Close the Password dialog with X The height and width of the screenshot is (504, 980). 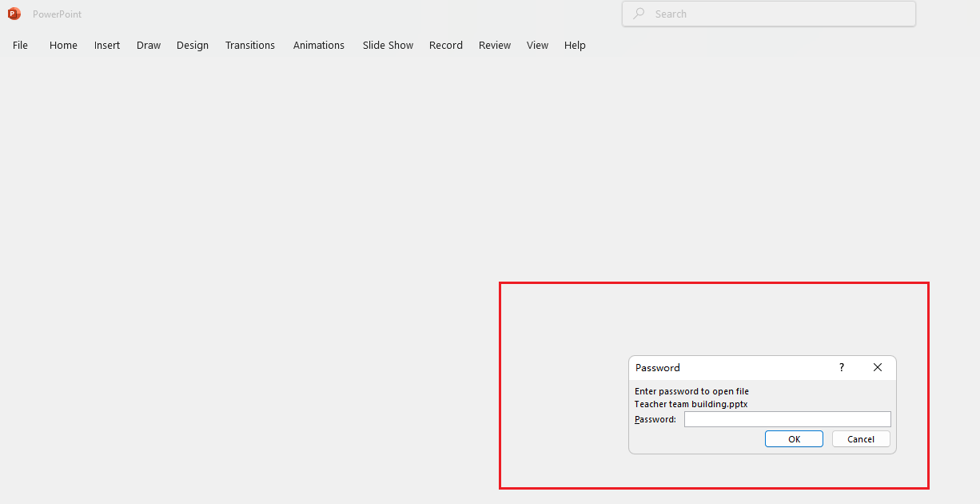coord(878,367)
